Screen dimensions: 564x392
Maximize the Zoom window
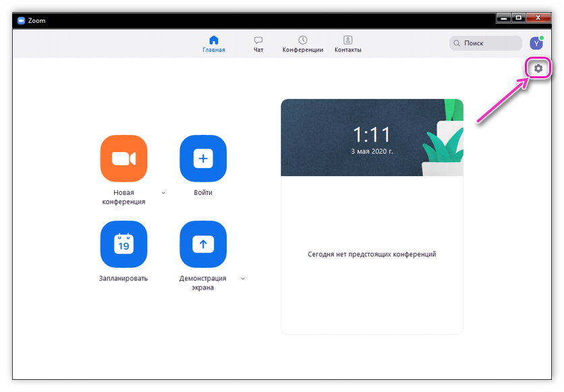(x=519, y=17)
